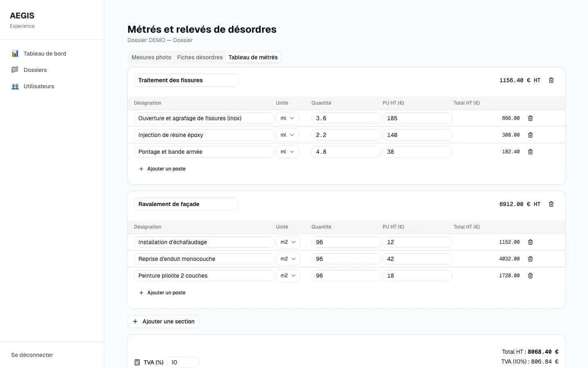Remove the Peinture pliolite 2 couches row

point(530,276)
